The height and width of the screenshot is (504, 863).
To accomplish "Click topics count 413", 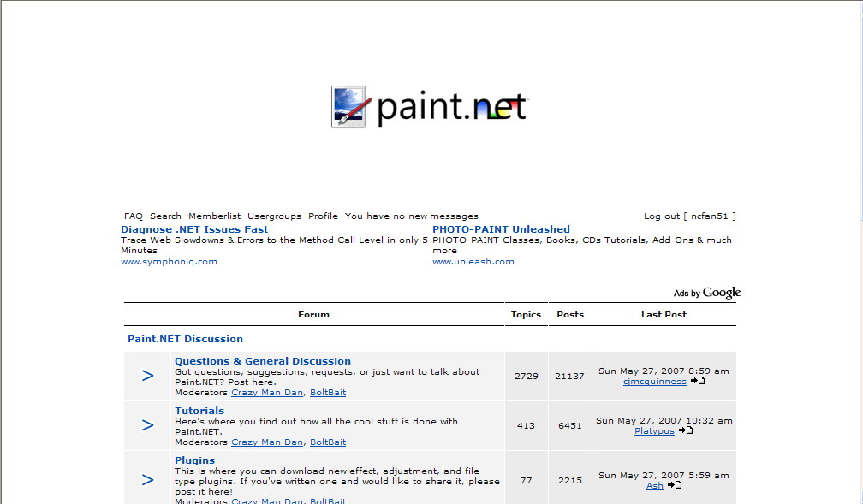I will [x=527, y=425].
